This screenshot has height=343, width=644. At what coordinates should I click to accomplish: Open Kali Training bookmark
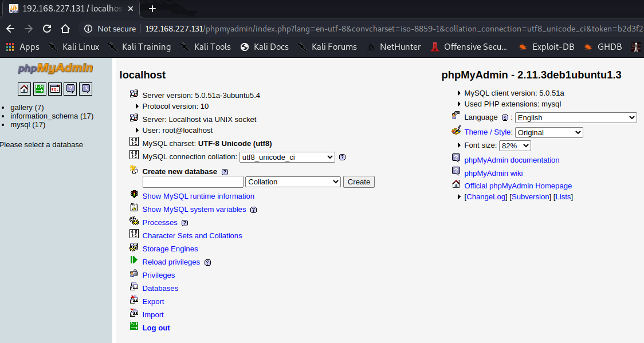[140, 47]
